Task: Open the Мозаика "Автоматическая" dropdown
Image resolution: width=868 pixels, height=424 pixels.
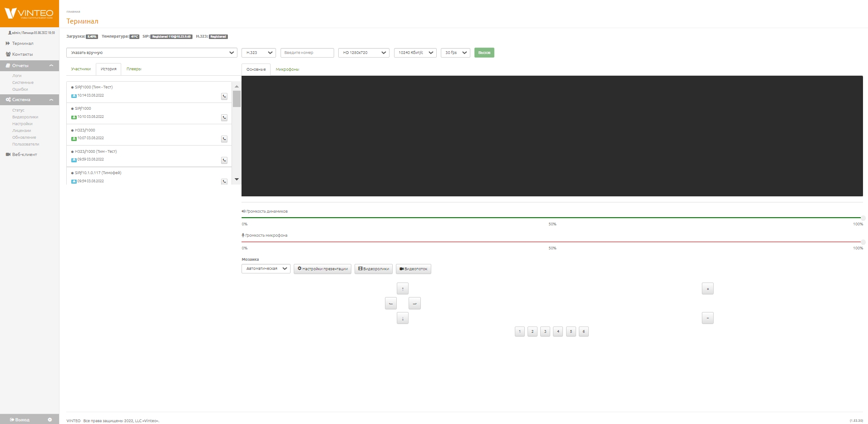Action: tap(266, 268)
